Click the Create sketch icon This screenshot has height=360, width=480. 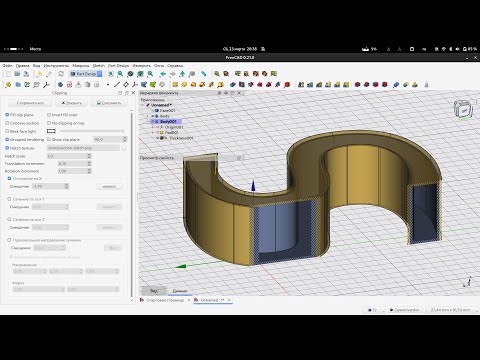[x=69, y=85]
